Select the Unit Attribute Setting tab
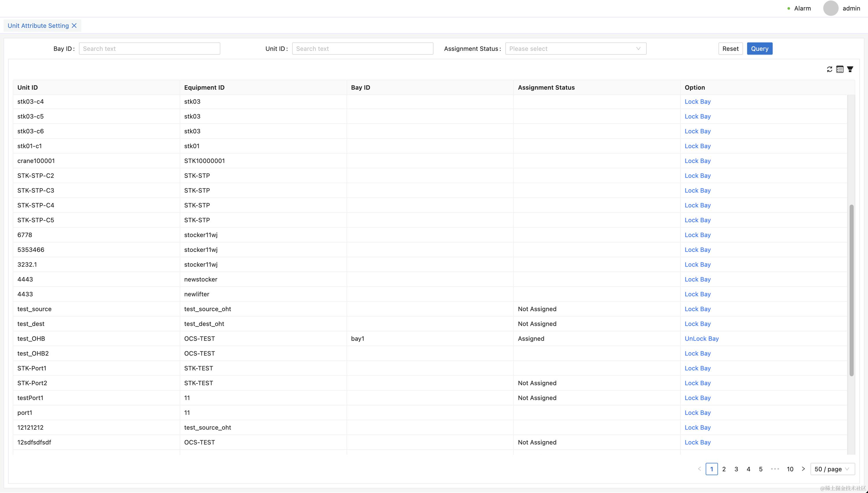Screen dimensions: 868x493 tap(38, 26)
